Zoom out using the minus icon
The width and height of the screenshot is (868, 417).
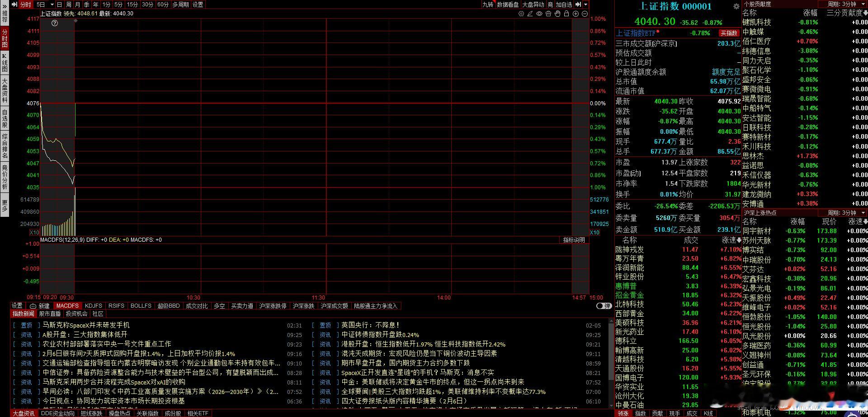(585, 14)
